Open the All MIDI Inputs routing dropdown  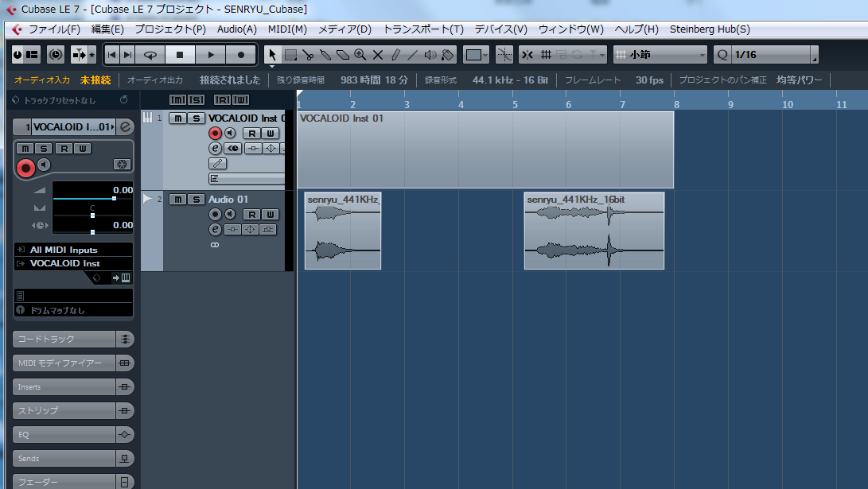tap(74, 250)
